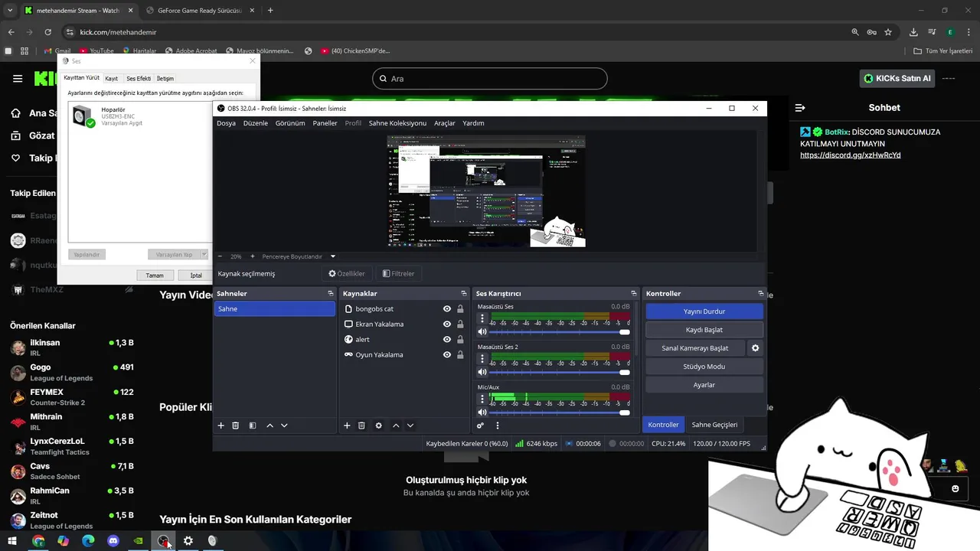This screenshot has width=980, height=551.
Task: Toggle visibility of alert source
Action: coord(447,340)
